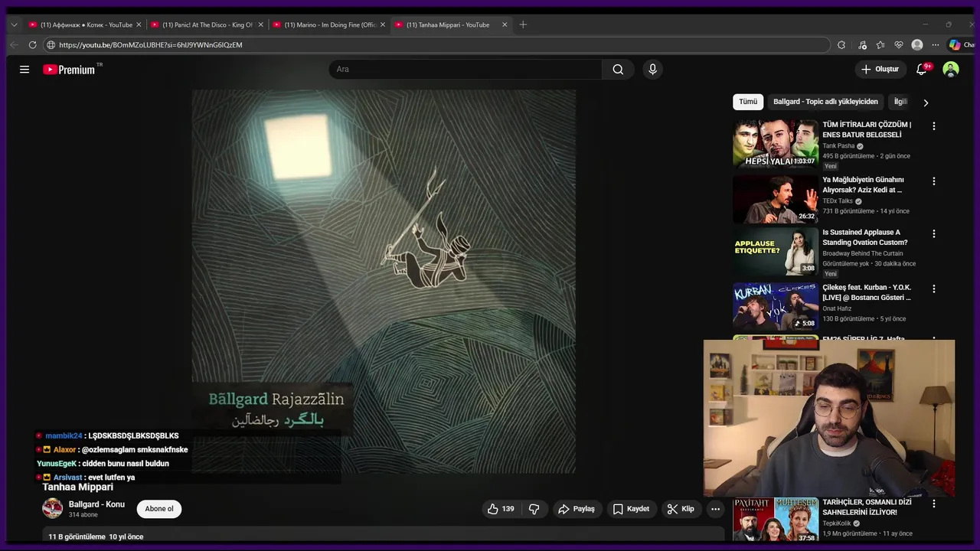
Task: Click the Abone ol subscribe button
Action: click(159, 509)
